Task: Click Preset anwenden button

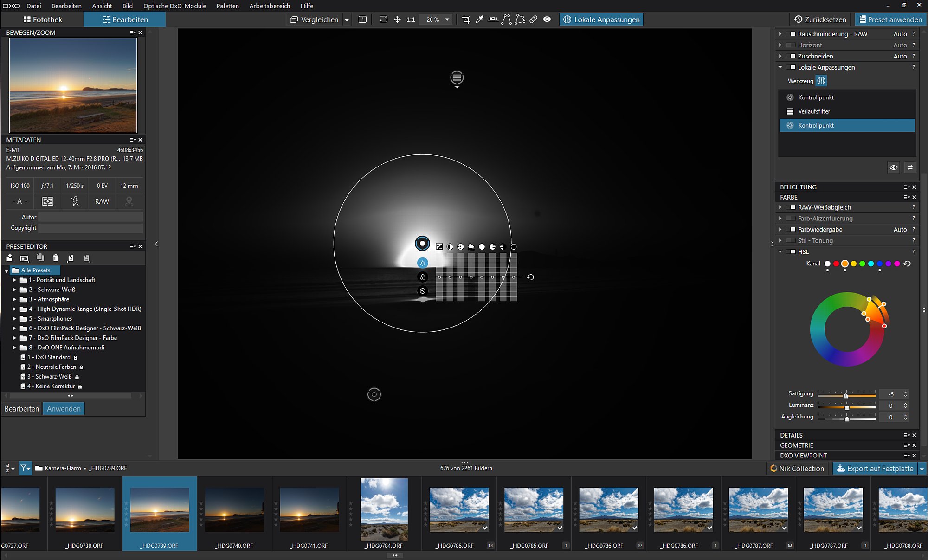Action: [x=890, y=19]
